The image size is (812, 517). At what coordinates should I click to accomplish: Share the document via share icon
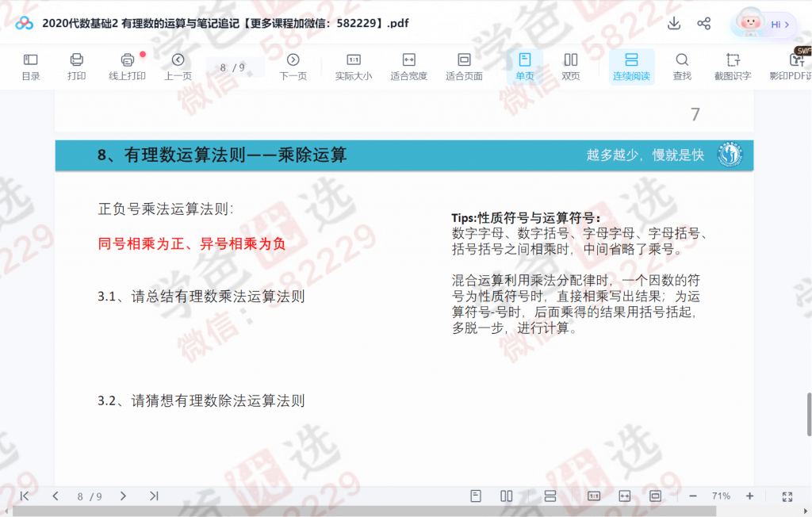(704, 23)
